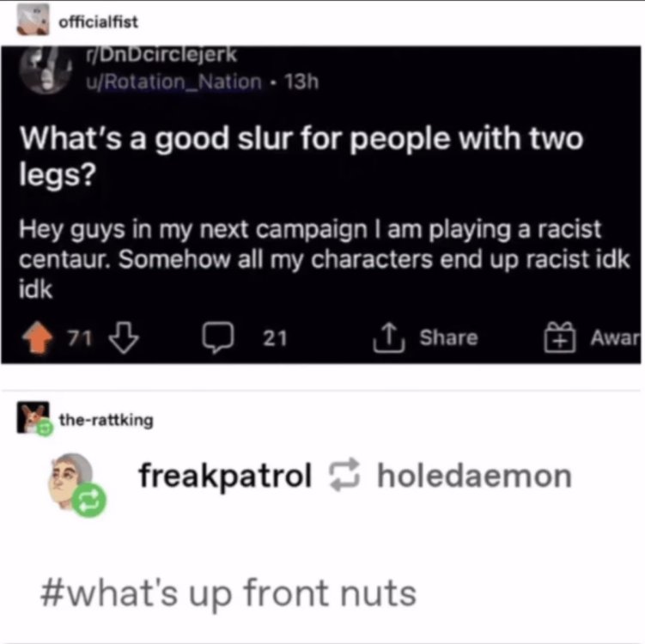Open freakpatrol blog name
The image size is (645, 644).
pos(225,476)
